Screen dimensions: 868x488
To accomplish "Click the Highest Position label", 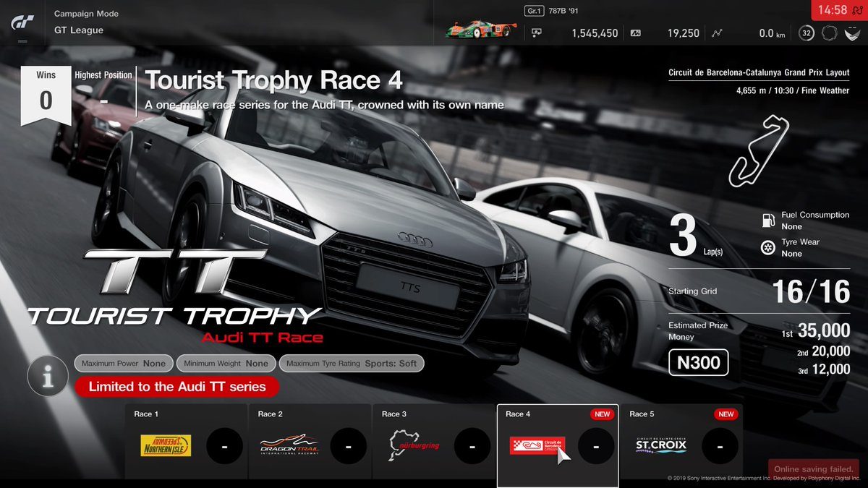I will pyautogui.click(x=103, y=74).
